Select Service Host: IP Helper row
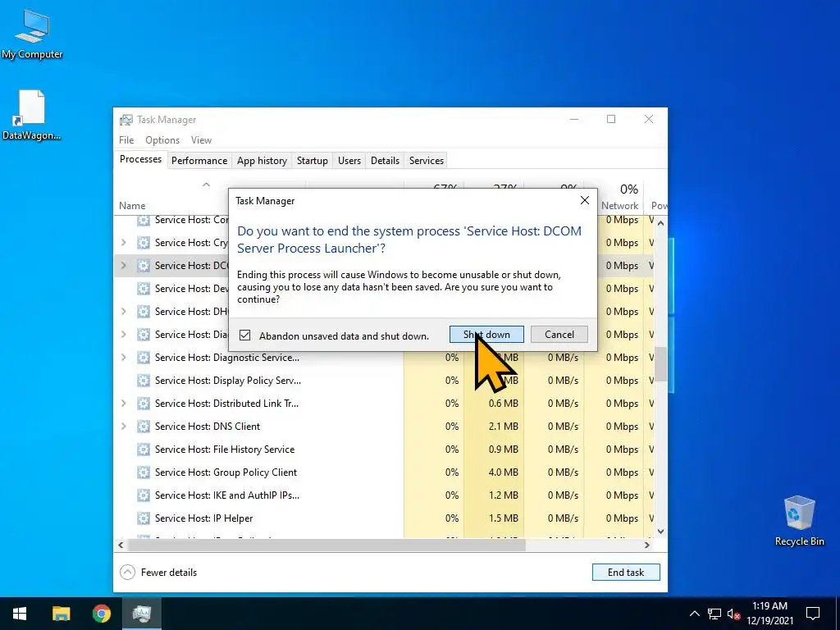The height and width of the screenshot is (630, 840). pos(384,518)
